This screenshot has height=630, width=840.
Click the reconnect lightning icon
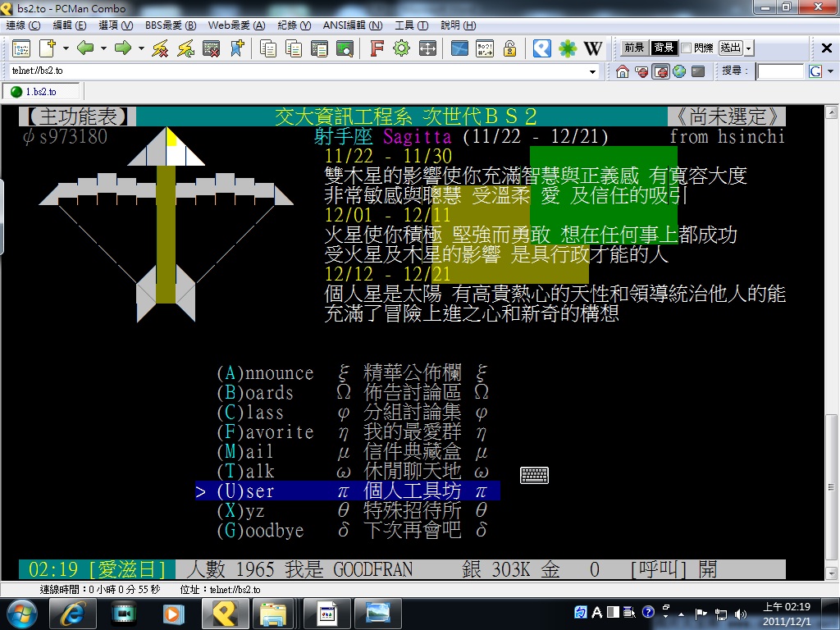coord(185,48)
